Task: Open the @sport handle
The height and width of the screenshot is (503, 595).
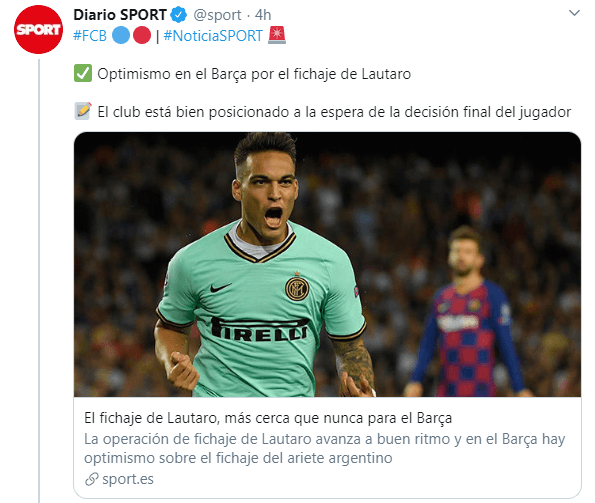Action: click(217, 15)
